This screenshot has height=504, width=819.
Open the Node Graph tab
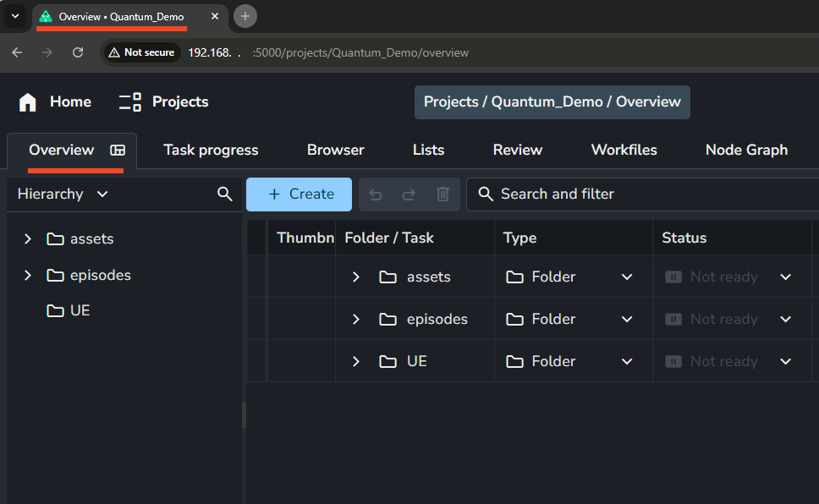[746, 151]
